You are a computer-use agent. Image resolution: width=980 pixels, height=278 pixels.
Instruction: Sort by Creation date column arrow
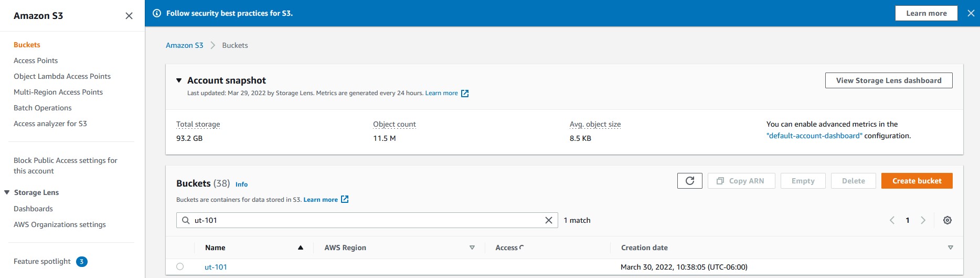(x=951, y=248)
